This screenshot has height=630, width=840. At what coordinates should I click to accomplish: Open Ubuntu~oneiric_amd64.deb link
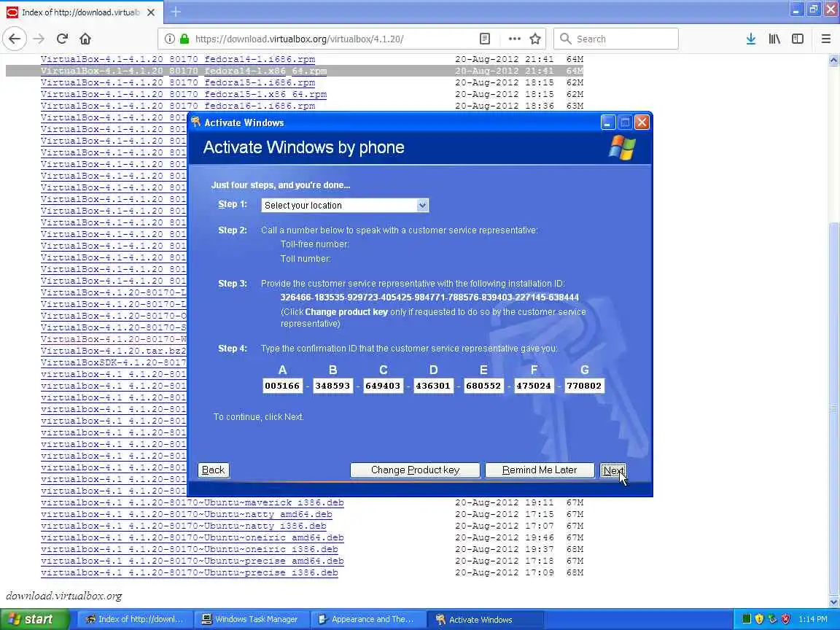192,538
